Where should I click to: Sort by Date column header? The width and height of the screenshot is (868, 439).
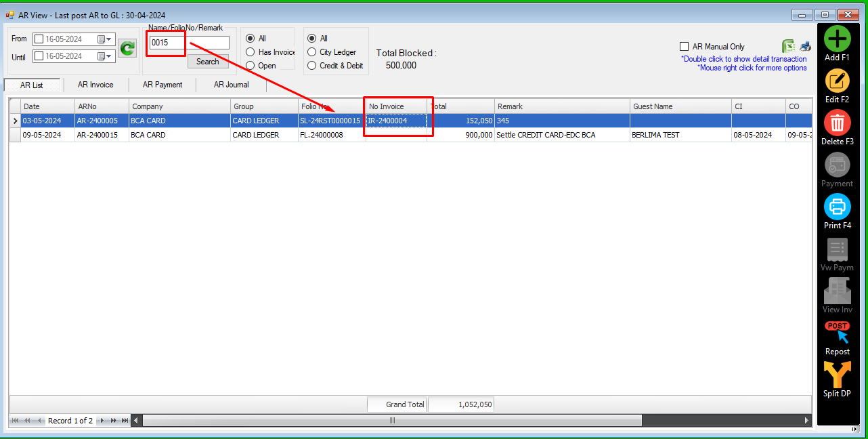(x=47, y=106)
